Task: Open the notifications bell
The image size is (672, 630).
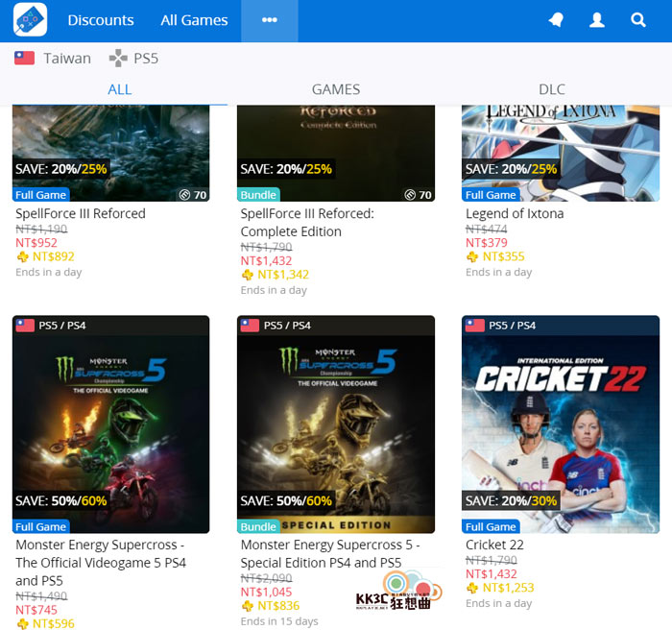Action: 556,20
